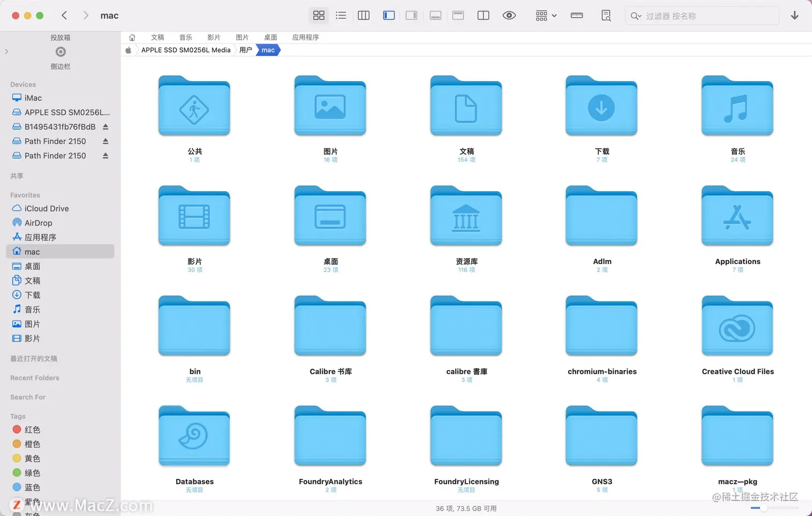Select the GNS3 folder thumbnail
This screenshot has height=516, width=812.
(x=601, y=436)
